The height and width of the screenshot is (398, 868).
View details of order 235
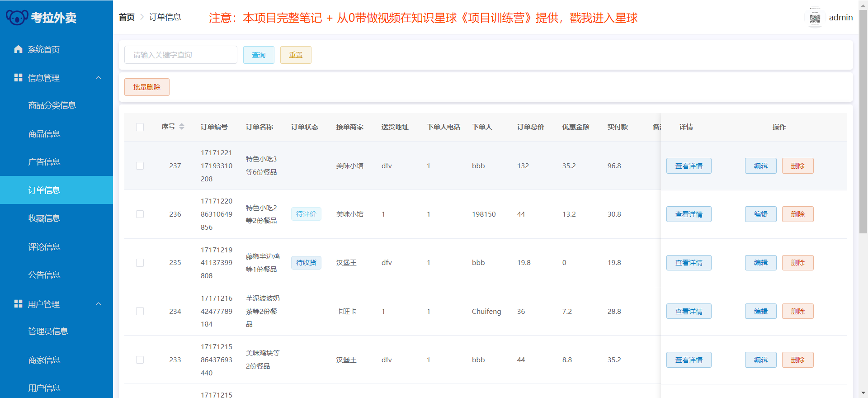tap(689, 263)
